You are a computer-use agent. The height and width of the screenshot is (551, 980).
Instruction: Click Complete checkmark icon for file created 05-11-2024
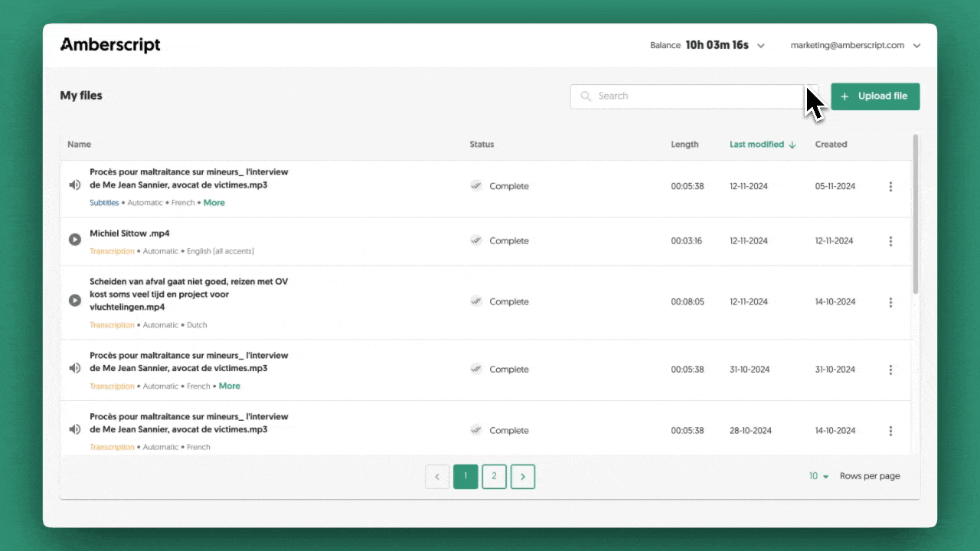pos(476,186)
